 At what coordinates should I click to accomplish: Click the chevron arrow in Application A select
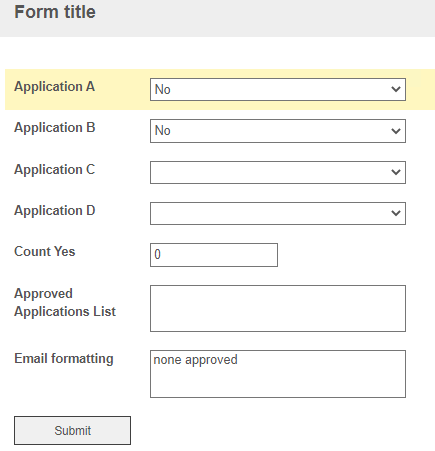click(x=396, y=89)
